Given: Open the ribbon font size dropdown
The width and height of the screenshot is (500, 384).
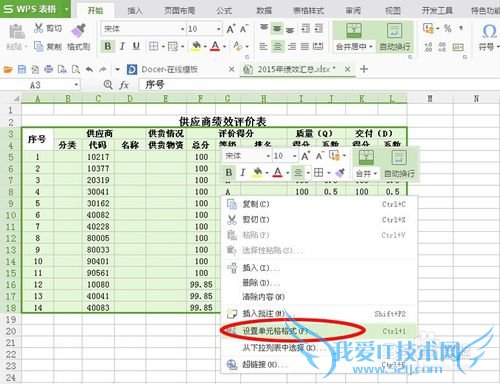Looking at the screenshot, I should click(218, 29).
